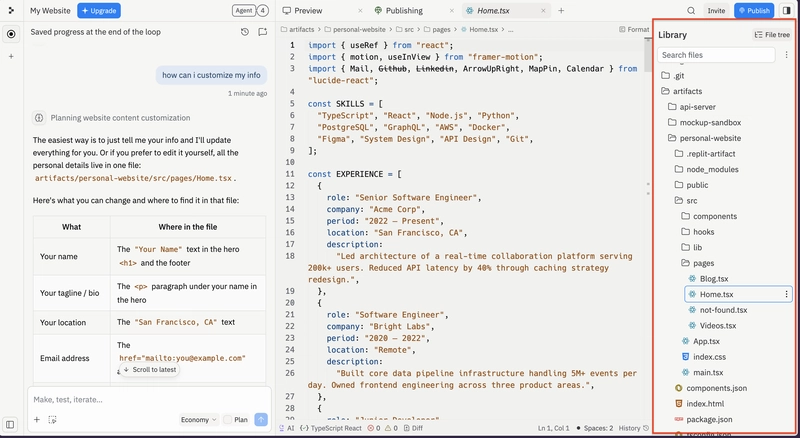Image resolution: width=800 pixels, height=438 pixels.
Task: Switch to File tree view in Library
Action: click(x=772, y=35)
